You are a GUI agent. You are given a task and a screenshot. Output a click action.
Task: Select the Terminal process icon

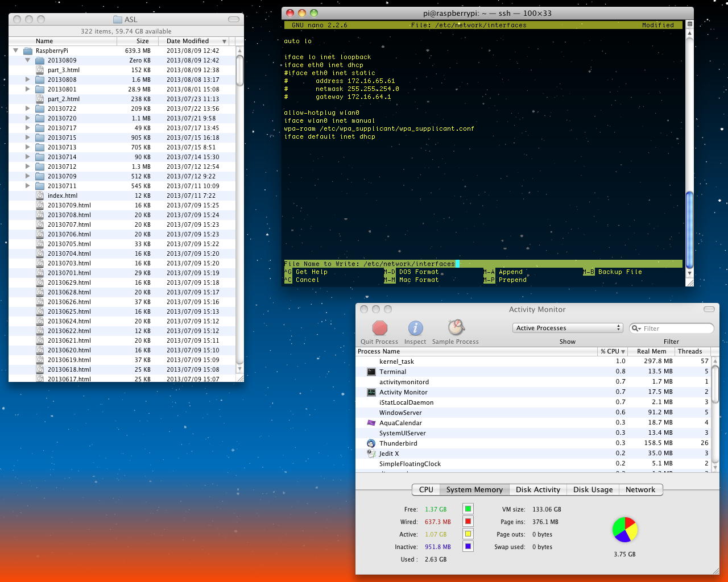coord(371,372)
